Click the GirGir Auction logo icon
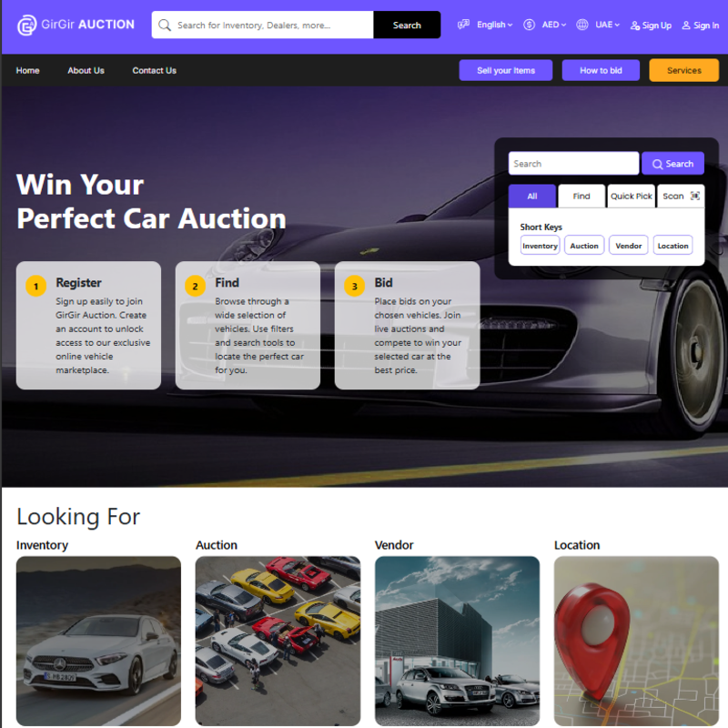 [x=26, y=25]
